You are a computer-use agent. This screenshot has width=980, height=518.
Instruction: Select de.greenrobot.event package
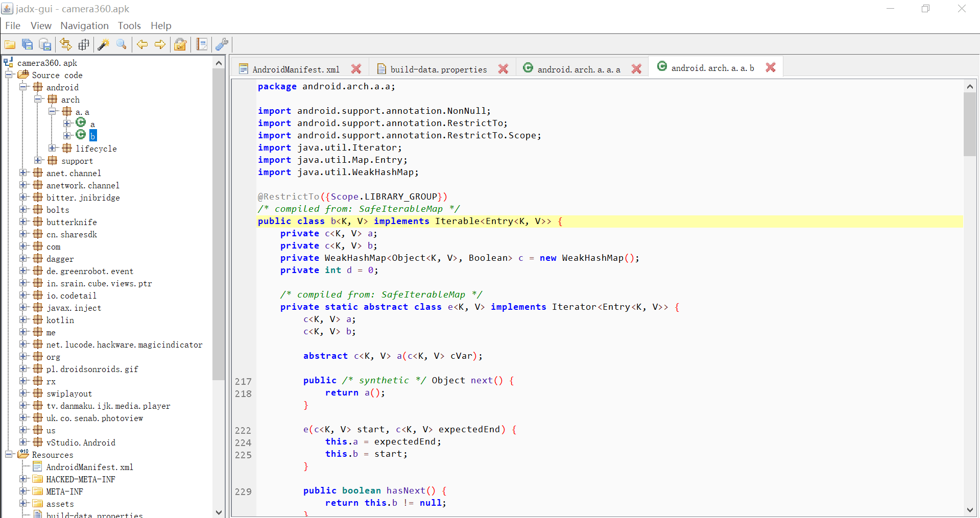(x=89, y=271)
